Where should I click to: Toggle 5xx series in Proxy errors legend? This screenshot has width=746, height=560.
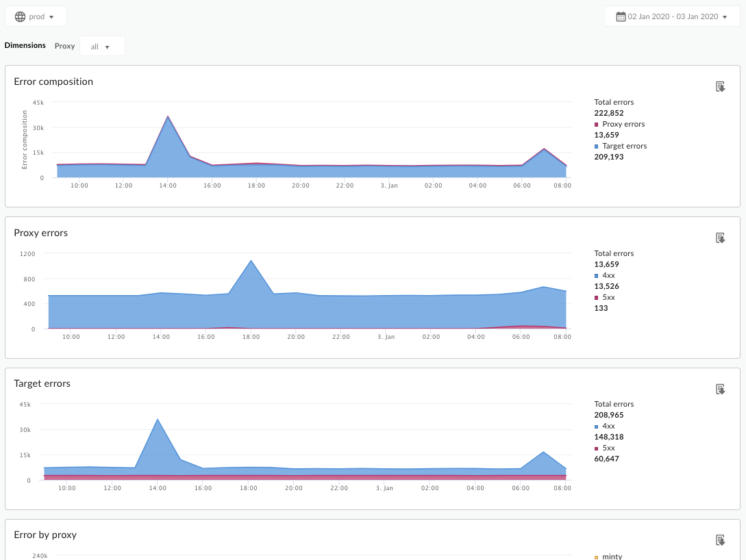(x=608, y=297)
